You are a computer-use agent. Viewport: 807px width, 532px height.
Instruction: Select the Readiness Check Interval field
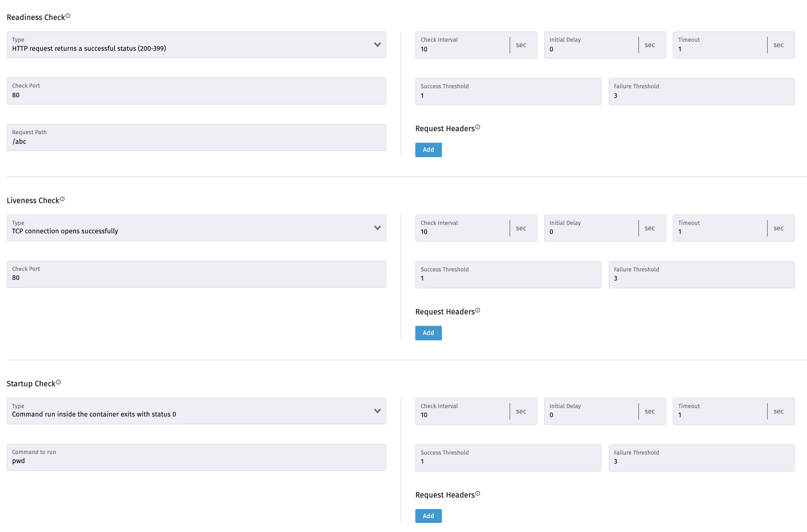point(461,45)
